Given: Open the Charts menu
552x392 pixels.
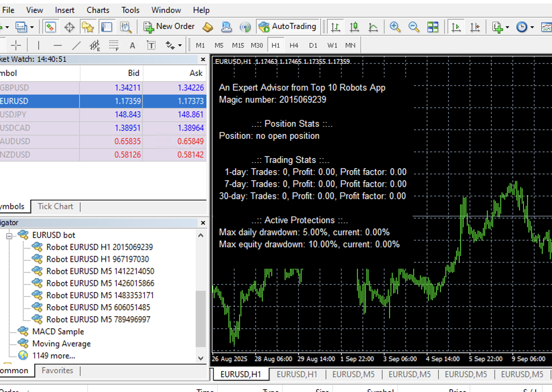Looking at the screenshot, I should click(98, 10).
